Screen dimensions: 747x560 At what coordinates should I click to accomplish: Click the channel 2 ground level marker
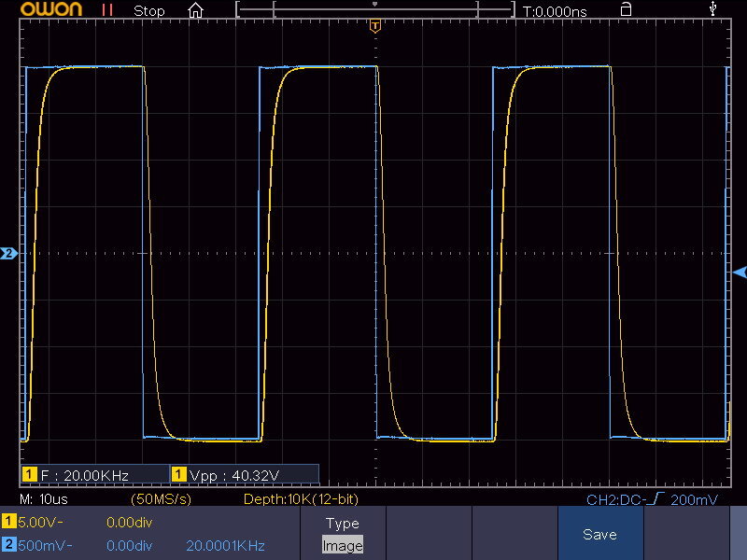click(x=8, y=253)
